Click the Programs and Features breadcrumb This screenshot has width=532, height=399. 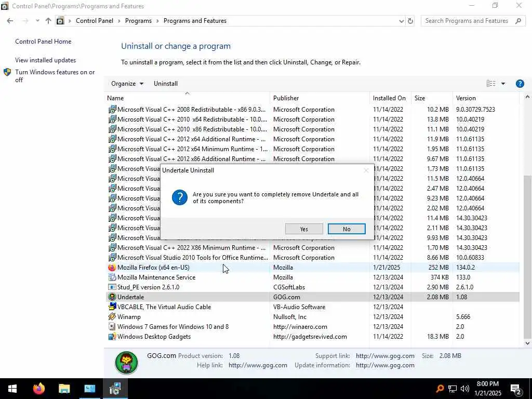195,21
